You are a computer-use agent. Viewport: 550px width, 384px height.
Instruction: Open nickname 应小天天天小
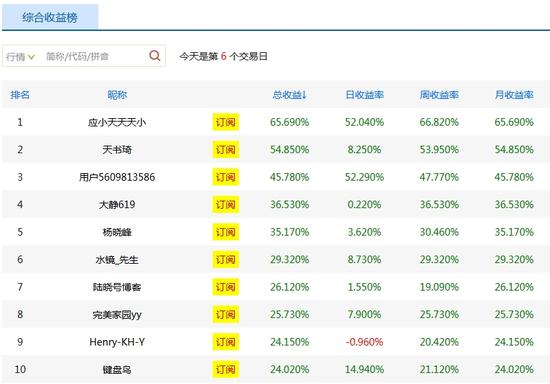click(117, 122)
